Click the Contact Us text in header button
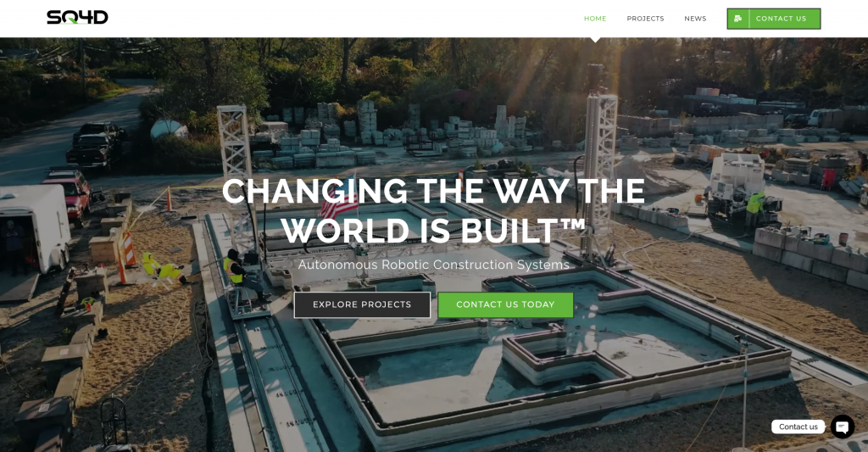The height and width of the screenshot is (452, 868). tap(781, 19)
